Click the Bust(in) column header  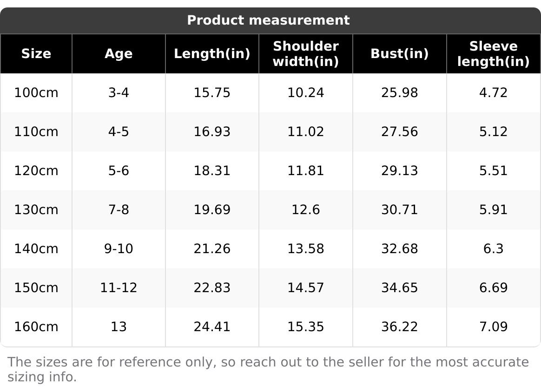[x=399, y=54]
